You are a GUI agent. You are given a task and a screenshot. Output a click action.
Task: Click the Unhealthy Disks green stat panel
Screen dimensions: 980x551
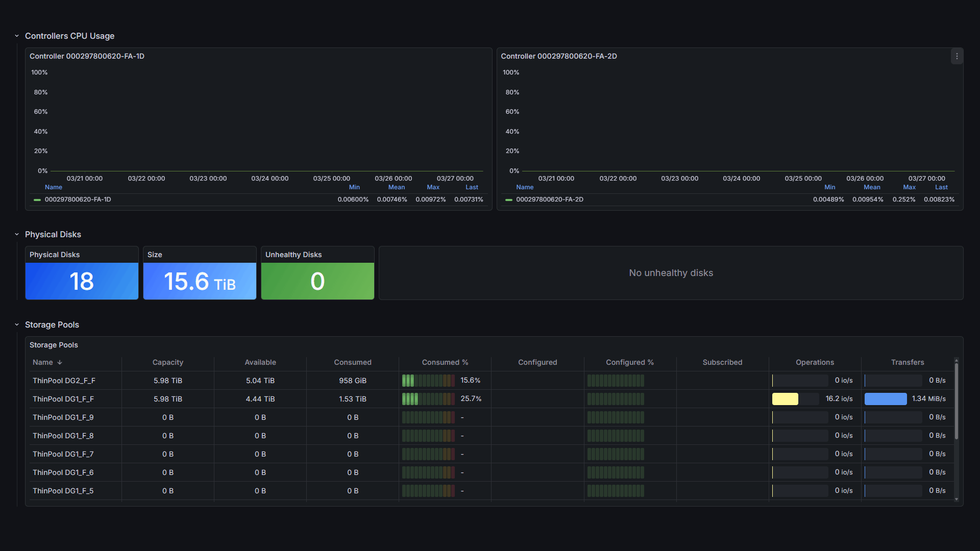coord(317,281)
